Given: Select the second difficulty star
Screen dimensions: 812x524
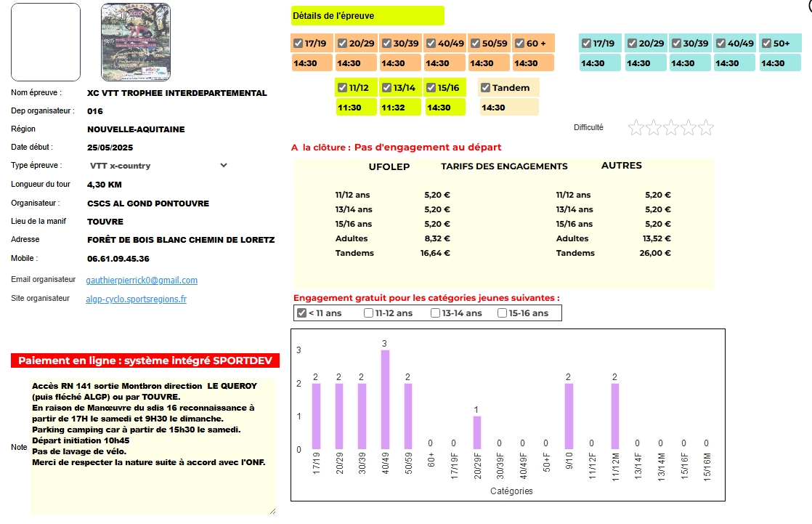Looking at the screenshot, I should click(x=654, y=129).
